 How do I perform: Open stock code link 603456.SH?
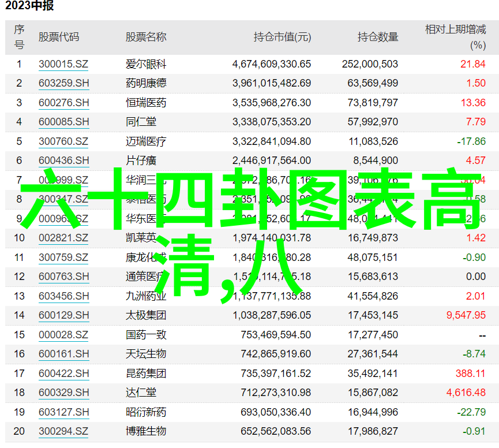point(63,296)
